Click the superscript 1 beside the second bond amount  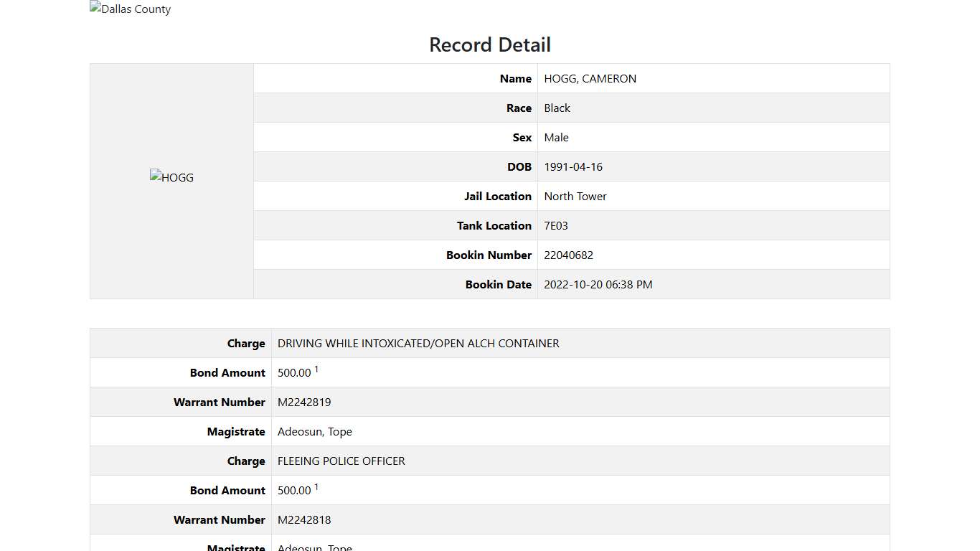pyautogui.click(x=316, y=486)
